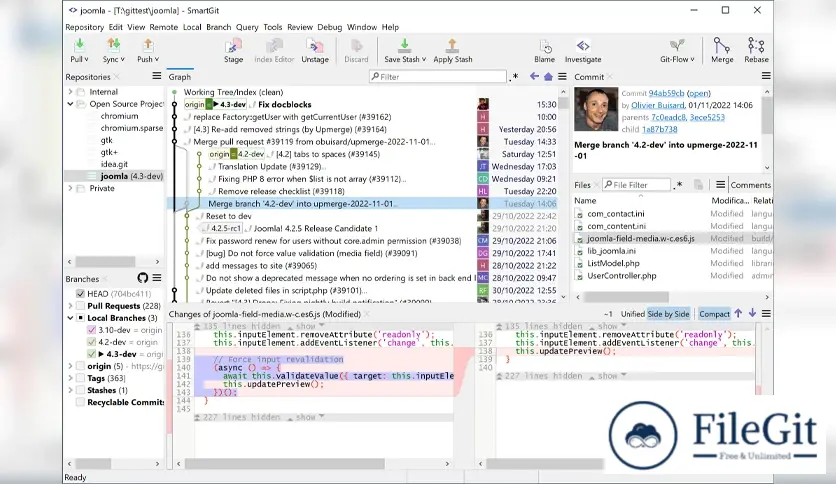Viewport: 836px width, 484px height.
Task: Open parent commit 7c0eadc8 link
Action: pos(669,117)
